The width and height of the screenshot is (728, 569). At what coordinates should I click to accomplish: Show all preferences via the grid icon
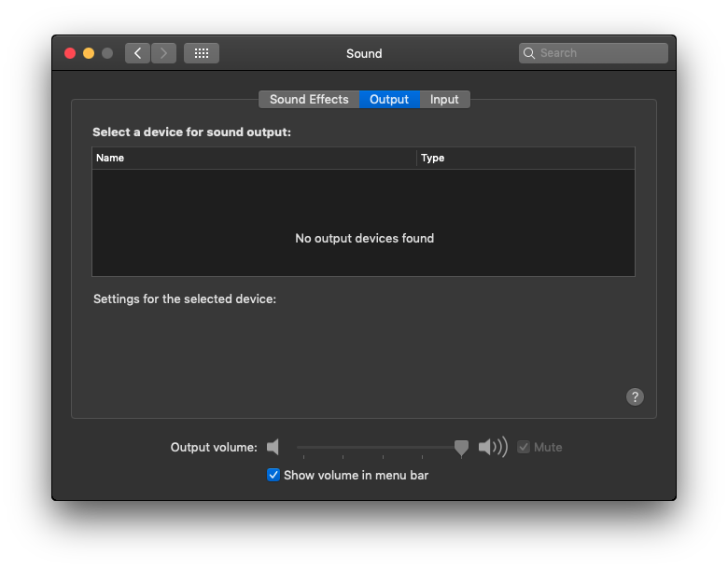tap(202, 53)
